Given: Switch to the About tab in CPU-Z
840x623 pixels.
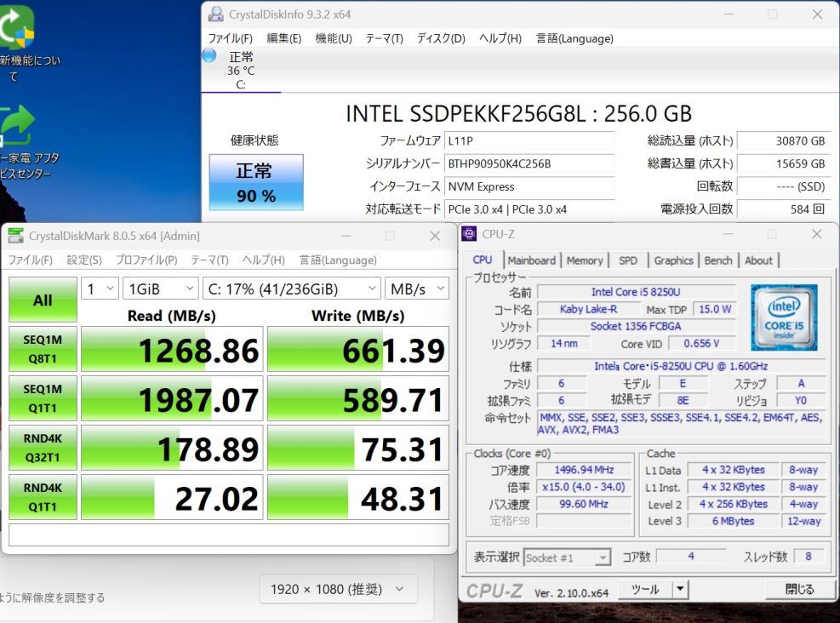Looking at the screenshot, I should point(758,260).
